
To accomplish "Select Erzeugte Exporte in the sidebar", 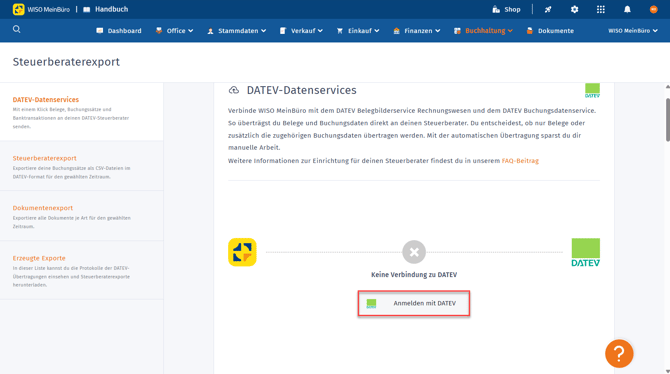I will (39, 258).
